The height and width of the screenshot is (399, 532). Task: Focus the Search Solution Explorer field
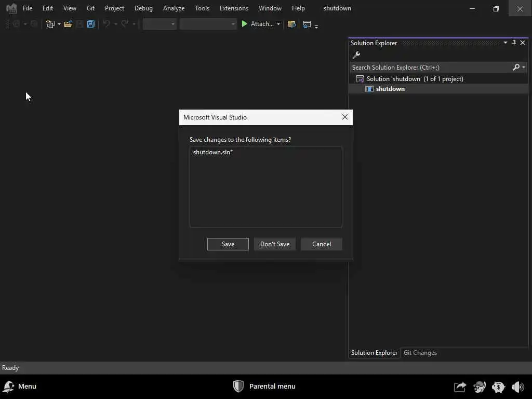point(431,67)
